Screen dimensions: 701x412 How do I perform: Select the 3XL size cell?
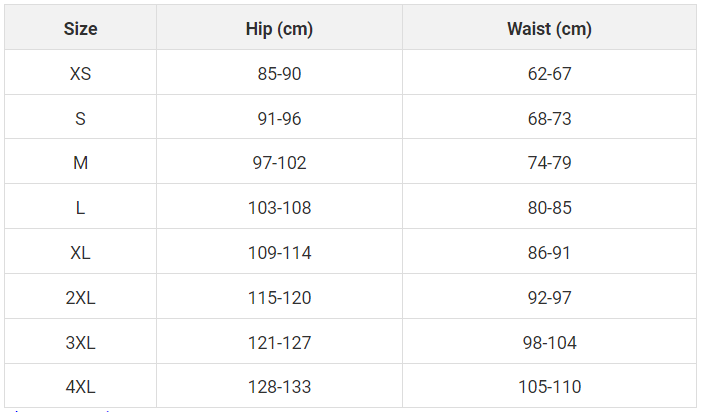pyautogui.click(x=80, y=341)
